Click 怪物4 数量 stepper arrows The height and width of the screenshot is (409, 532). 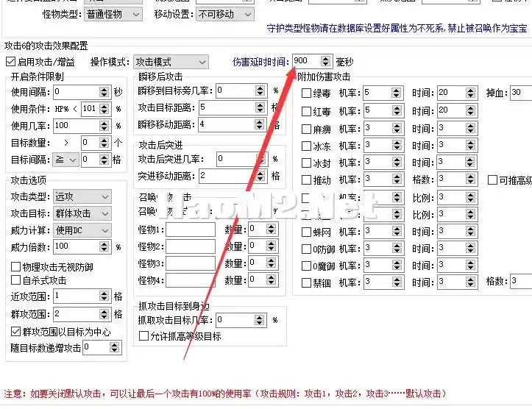271,280
